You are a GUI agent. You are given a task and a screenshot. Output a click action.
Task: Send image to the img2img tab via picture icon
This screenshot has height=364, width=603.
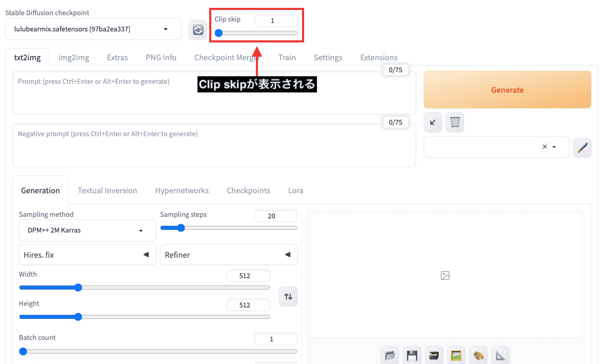click(456, 356)
